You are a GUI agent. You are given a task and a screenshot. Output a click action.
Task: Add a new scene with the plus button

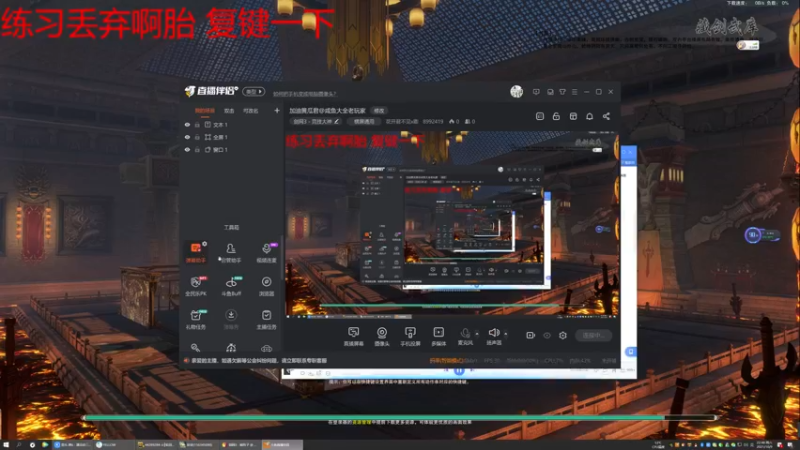pos(277,110)
